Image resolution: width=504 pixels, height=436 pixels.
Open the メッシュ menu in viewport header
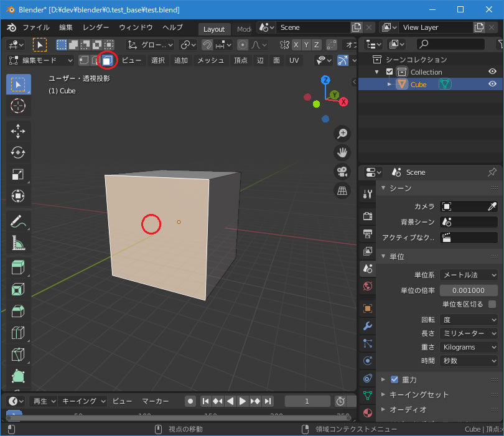(x=210, y=60)
